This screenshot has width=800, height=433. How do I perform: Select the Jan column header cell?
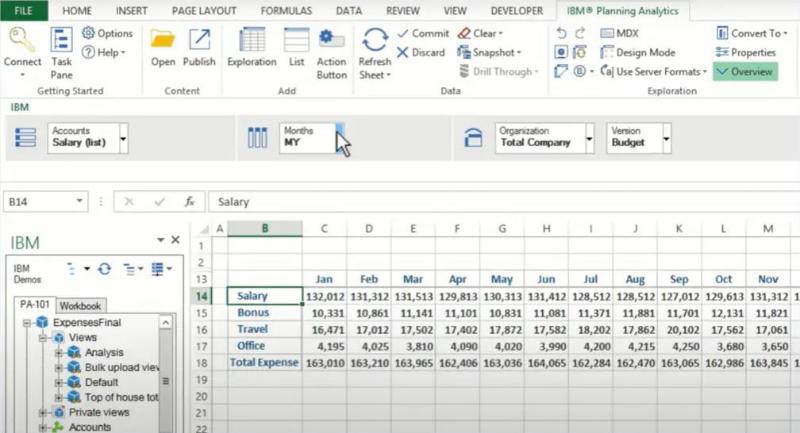click(x=324, y=279)
